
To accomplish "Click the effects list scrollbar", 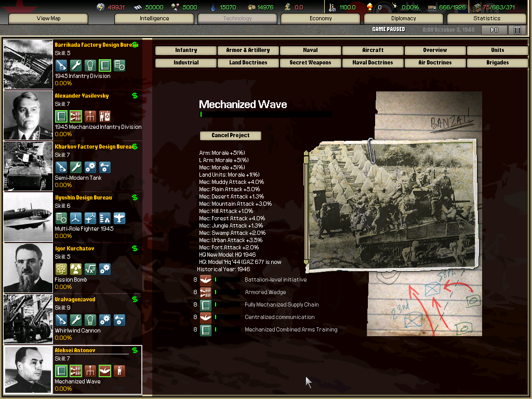I will tap(306, 208).
